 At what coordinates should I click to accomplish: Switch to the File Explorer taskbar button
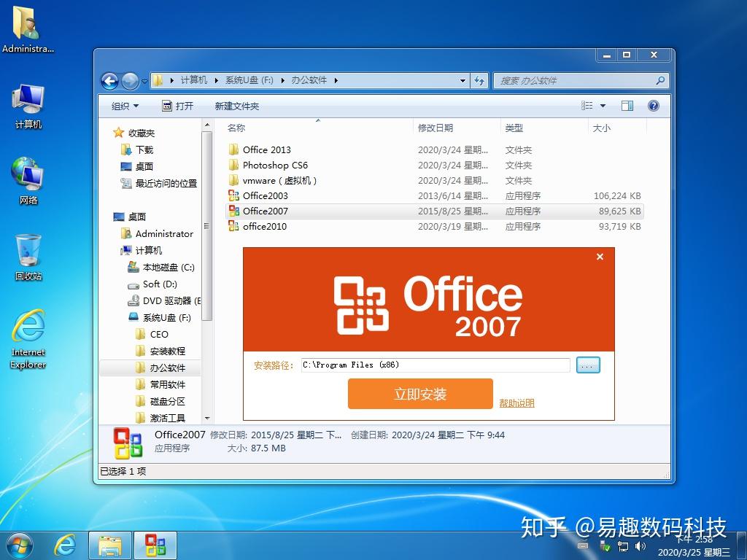tap(111, 545)
